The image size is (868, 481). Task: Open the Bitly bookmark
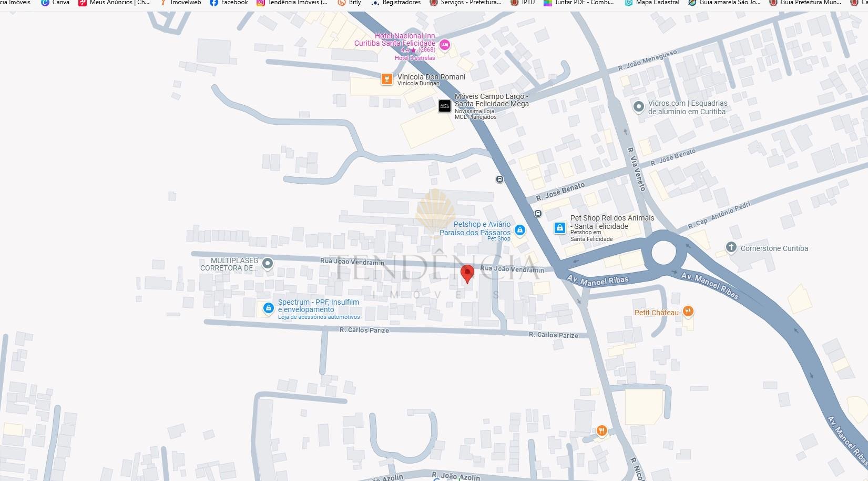pos(350,3)
